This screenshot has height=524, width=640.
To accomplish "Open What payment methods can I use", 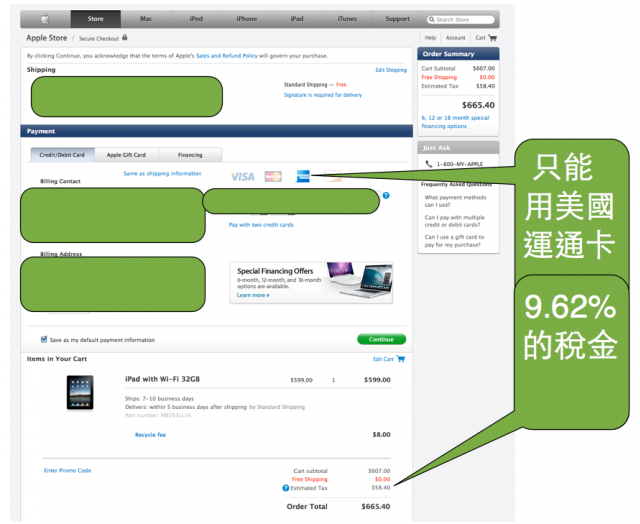I will pos(456,201).
